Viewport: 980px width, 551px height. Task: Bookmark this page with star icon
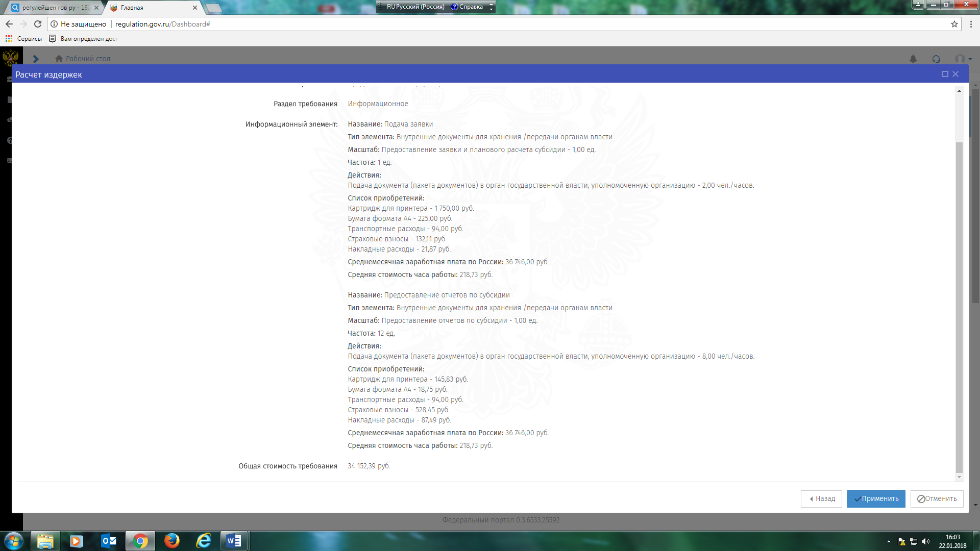(x=954, y=24)
